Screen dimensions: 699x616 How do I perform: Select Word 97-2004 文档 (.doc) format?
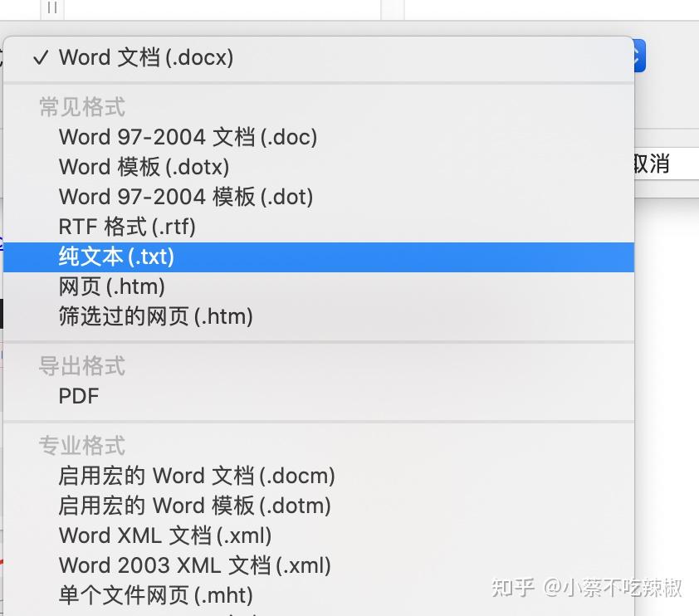pos(187,137)
